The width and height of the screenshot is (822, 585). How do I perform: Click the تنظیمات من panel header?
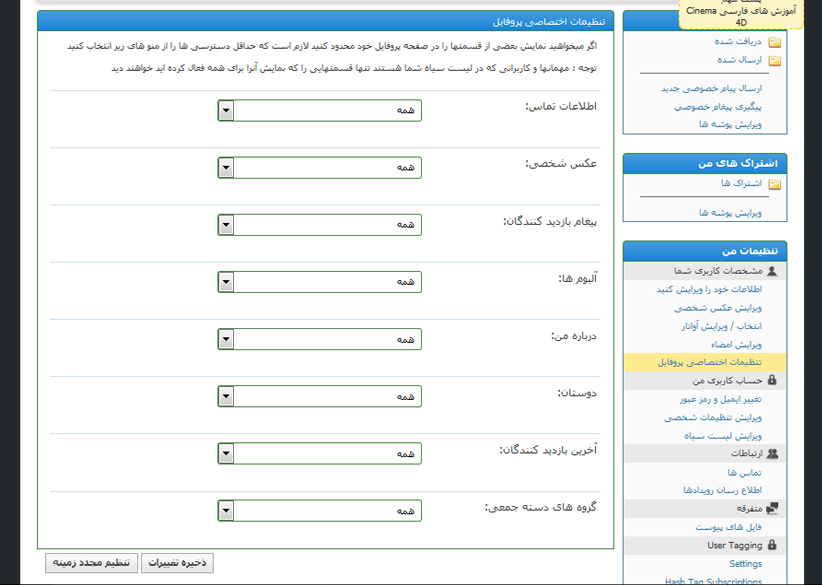(x=705, y=251)
